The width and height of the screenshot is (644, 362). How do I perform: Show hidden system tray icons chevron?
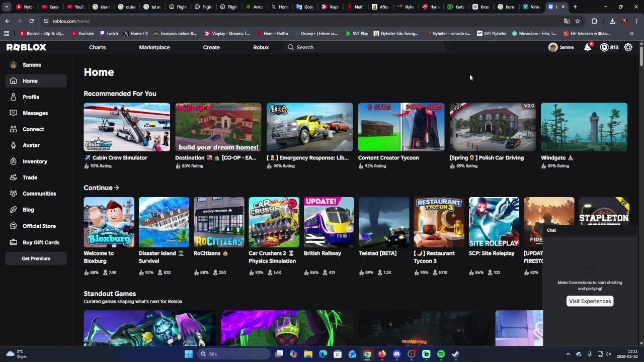pyautogui.click(x=568, y=354)
